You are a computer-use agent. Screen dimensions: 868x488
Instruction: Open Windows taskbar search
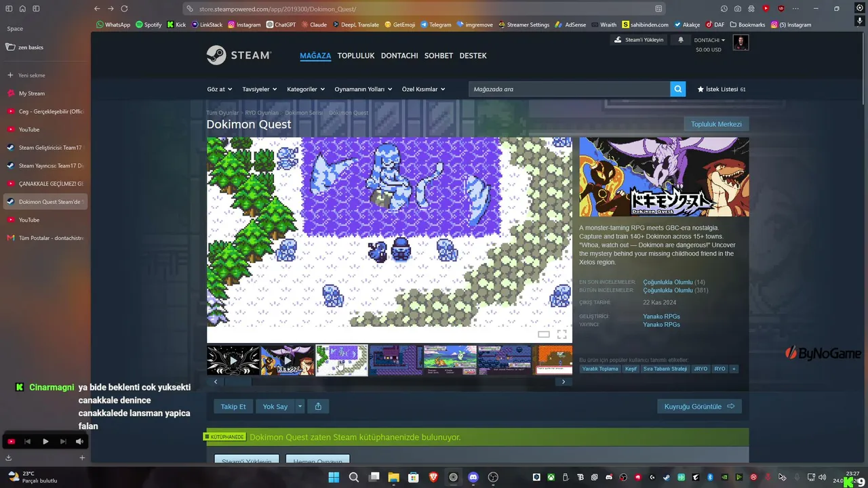[x=354, y=477]
